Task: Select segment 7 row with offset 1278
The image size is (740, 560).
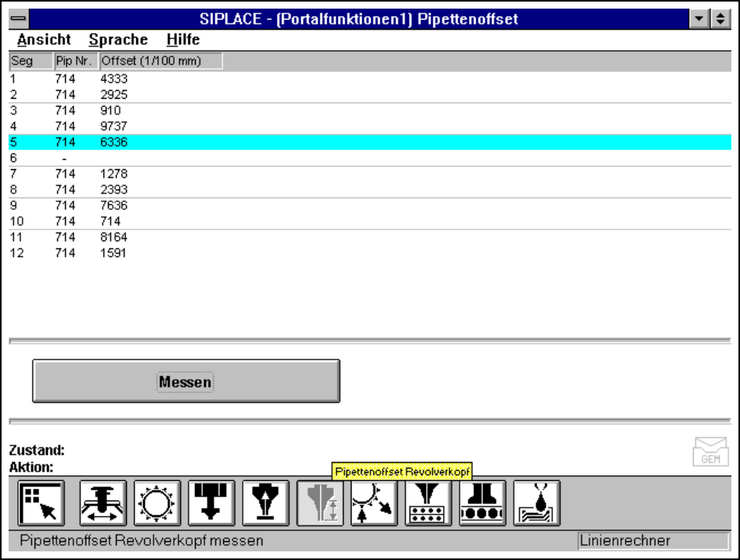Action: pos(370,174)
